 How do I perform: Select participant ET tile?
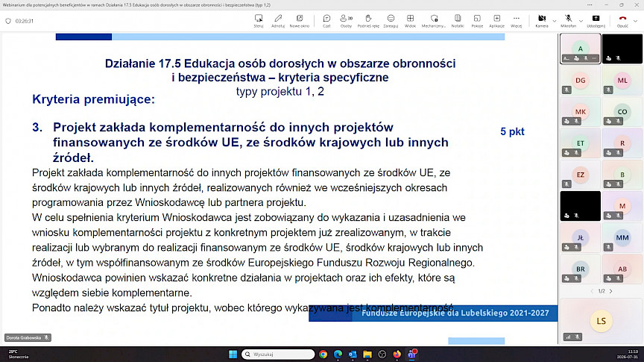pos(581,143)
